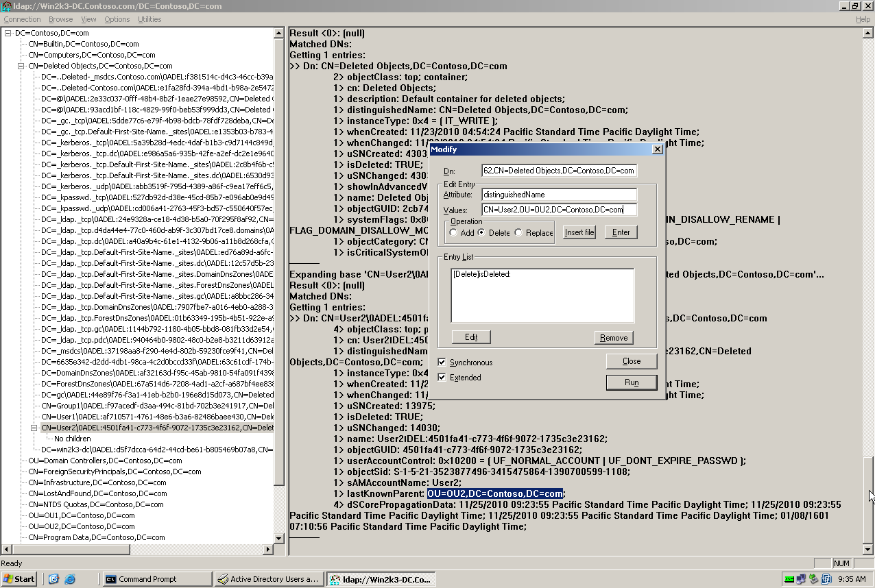Click the Insert file button

coord(579,232)
